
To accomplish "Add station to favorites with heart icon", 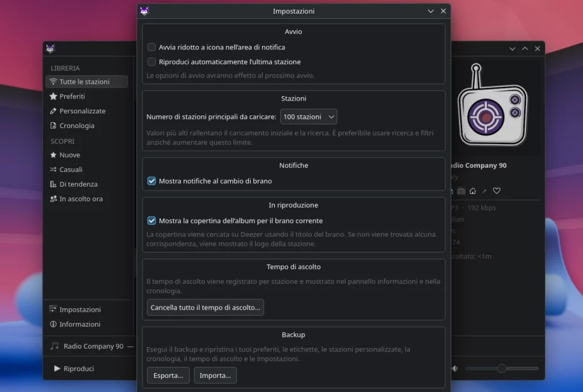I will point(496,191).
